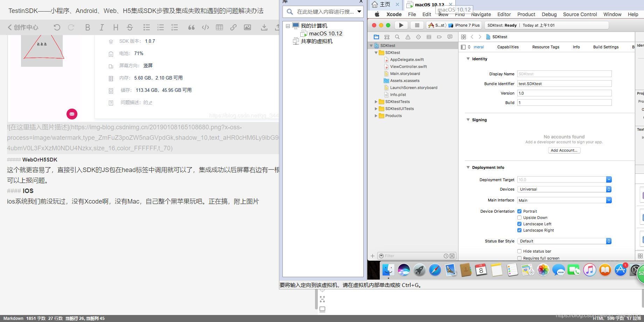Open the Deployment Target dropdown

pyautogui.click(x=609, y=179)
